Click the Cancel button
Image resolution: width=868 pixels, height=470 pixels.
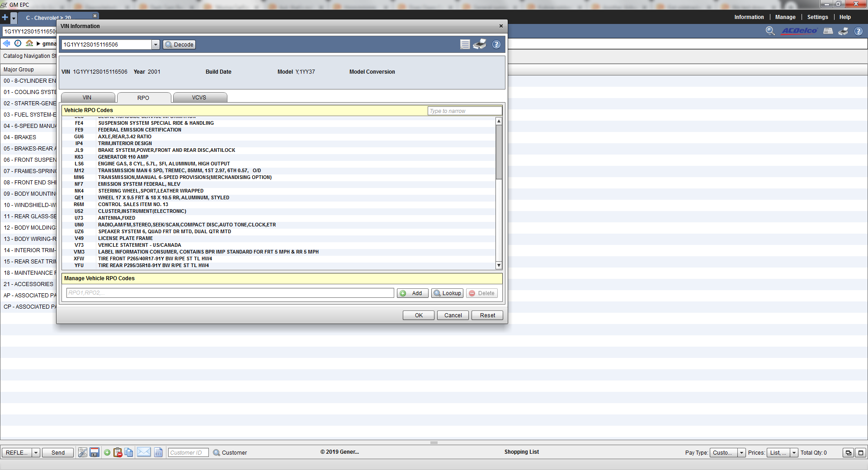pyautogui.click(x=453, y=315)
